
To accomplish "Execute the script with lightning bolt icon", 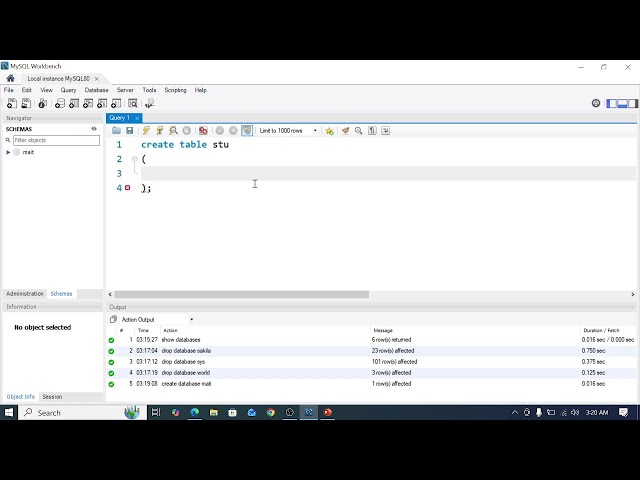I will 146,131.
